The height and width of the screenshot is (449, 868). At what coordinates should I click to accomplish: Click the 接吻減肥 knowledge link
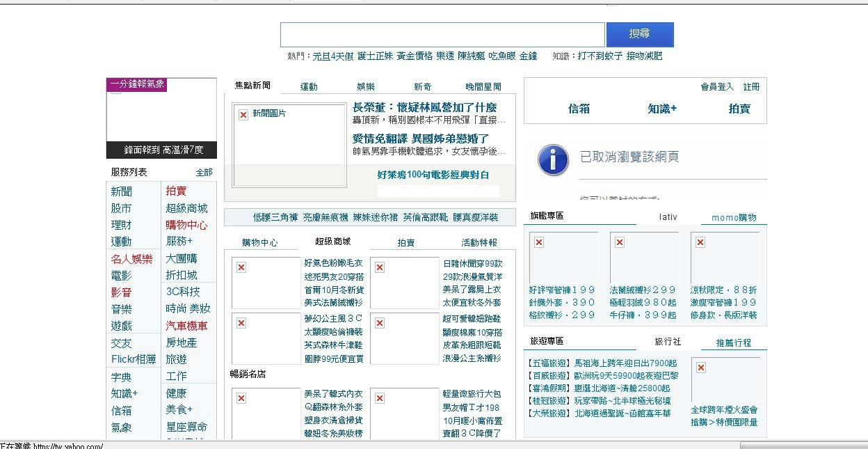[644, 56]
